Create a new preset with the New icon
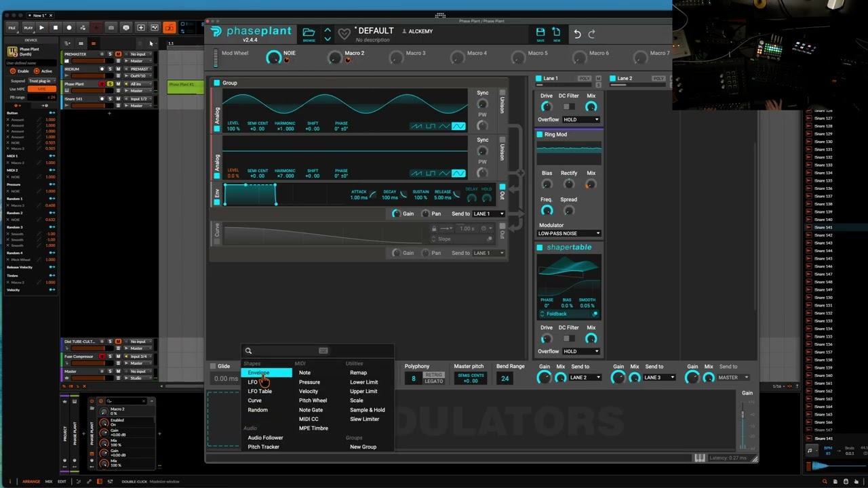Viewport: 868px width, 488px height. (x=556, y=34)
